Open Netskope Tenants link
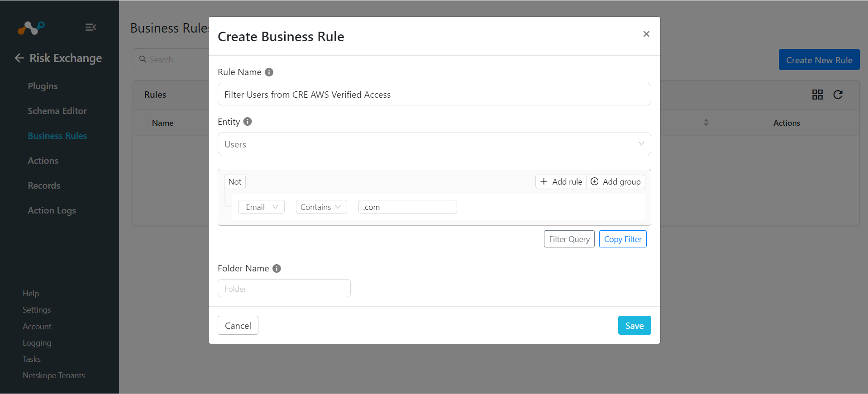 (53, 375)
